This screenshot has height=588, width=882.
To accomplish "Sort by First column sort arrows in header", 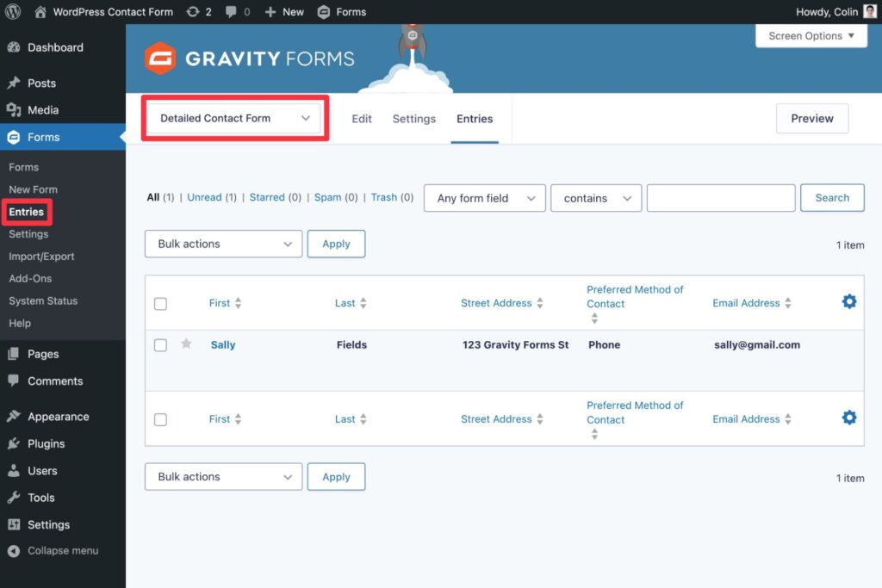I will tap(239, 303).
